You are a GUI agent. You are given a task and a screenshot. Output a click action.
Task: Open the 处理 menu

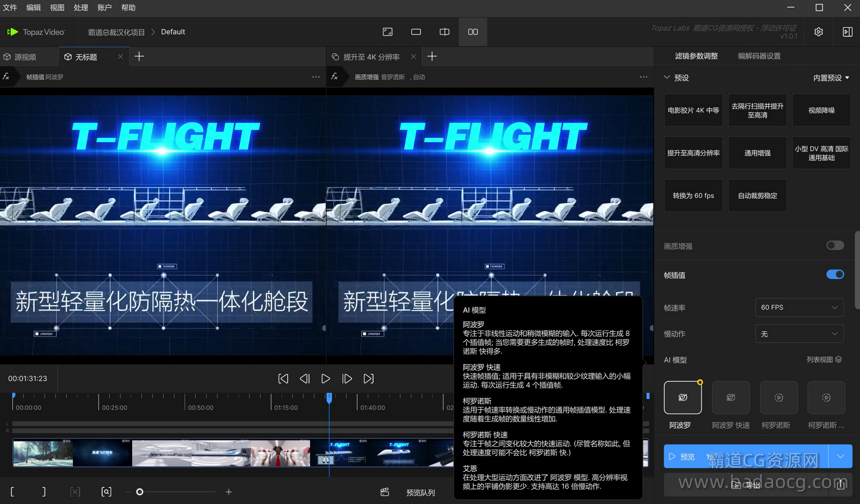tap(81, 8)
